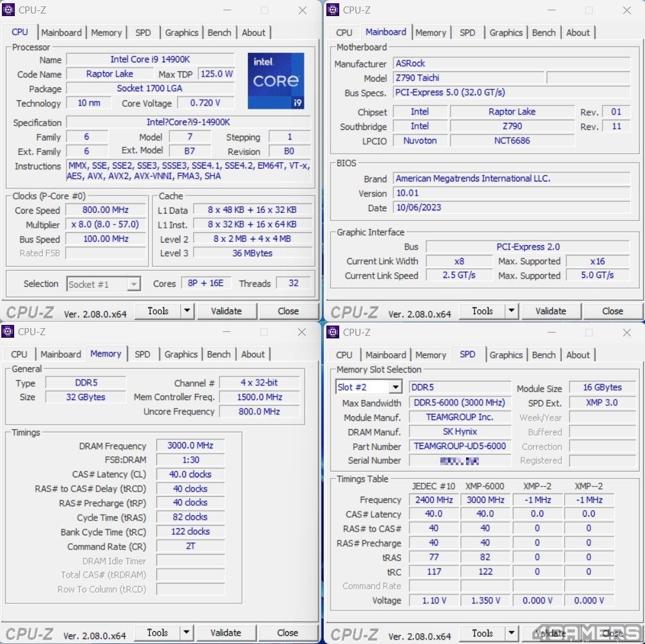The width and height of the screenshot is (645, 644).
Task: Open About tab in SPD window
Action: pyautogui.click(x=578, y=354)
